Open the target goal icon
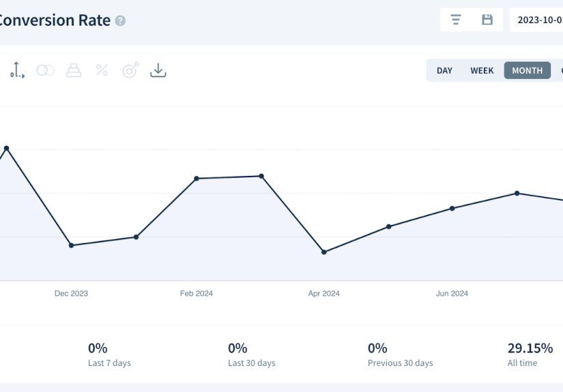The image size is (563, 392). coord(130,70)
